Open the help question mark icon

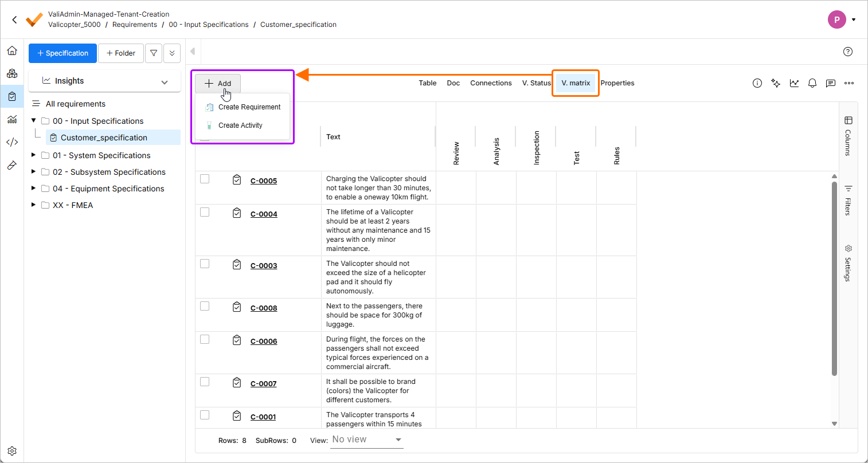pyautogui.click(x=848, y=52)
